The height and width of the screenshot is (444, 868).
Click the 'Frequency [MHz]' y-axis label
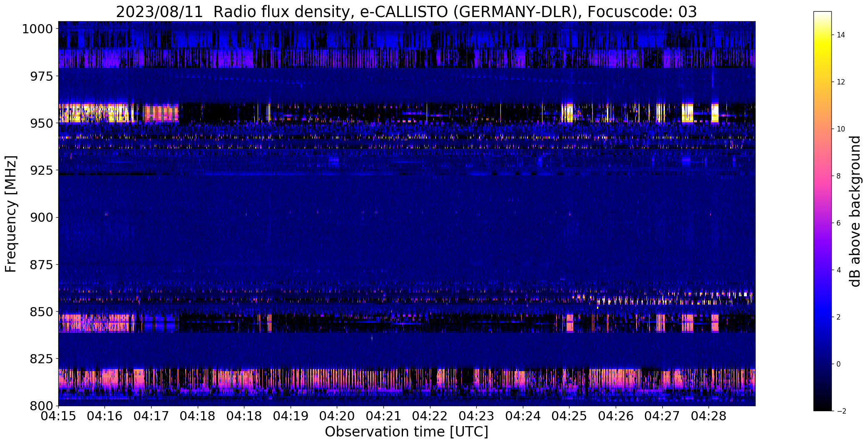tap(11, 214)
